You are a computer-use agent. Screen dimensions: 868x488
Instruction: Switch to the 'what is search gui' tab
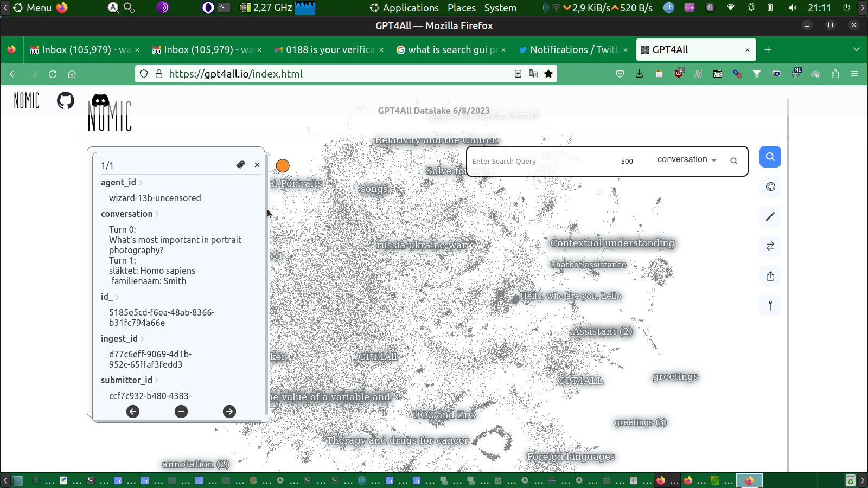point(452,50)
